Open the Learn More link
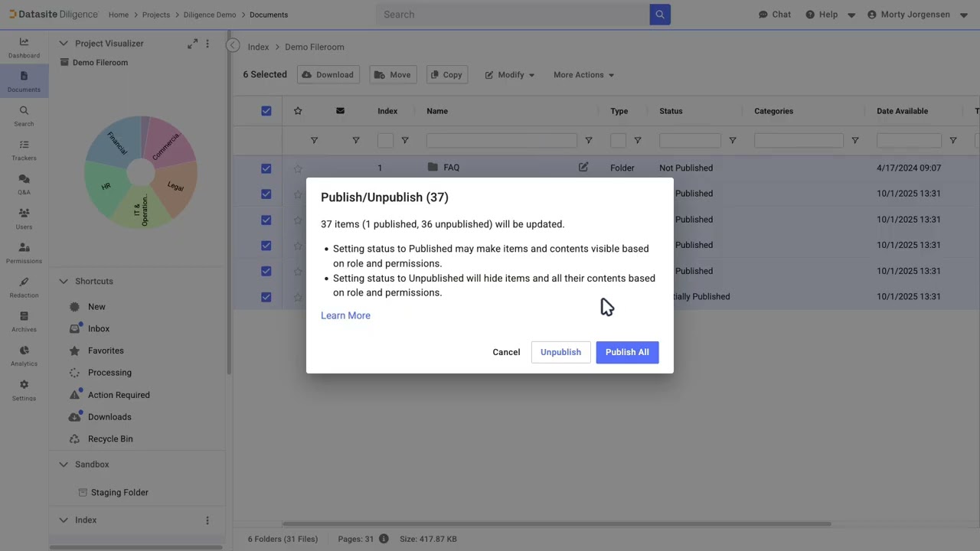This screenshot has height=551, width=980. pos(345,315)
